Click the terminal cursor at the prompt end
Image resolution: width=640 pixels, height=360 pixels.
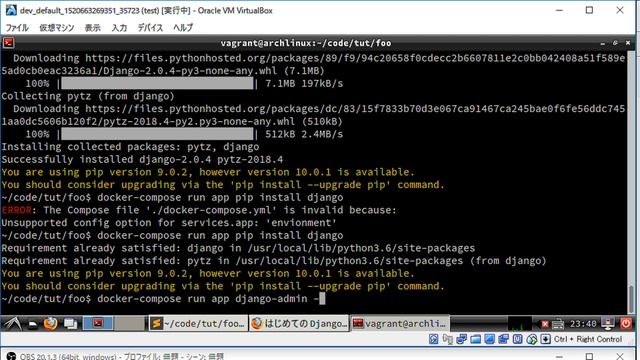322,299
